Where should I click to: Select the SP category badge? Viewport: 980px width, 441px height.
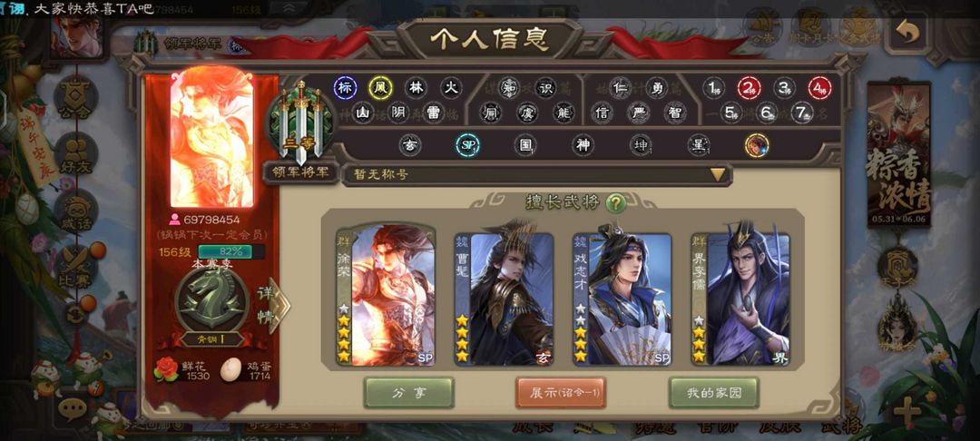pyautogui.click(x=467, y=145)
